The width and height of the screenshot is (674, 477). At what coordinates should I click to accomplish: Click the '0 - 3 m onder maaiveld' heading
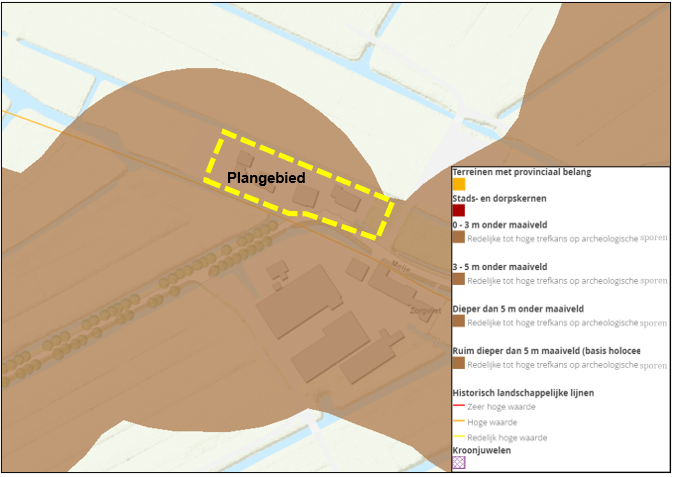pyautogui.click(x=500, y=225)
